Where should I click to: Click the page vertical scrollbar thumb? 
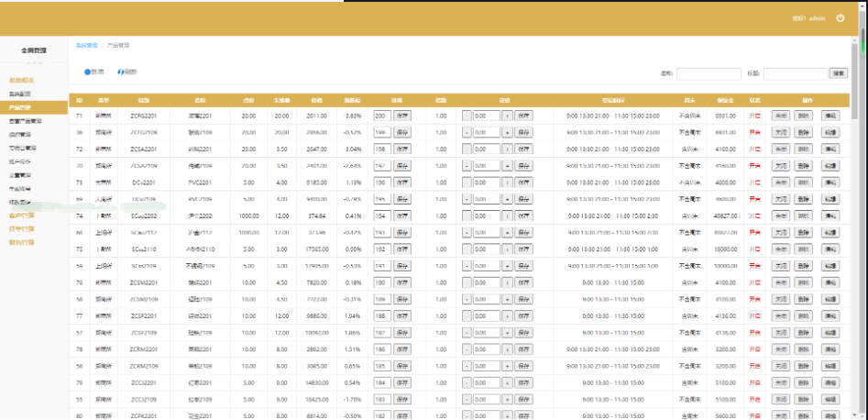coord(855,81)
